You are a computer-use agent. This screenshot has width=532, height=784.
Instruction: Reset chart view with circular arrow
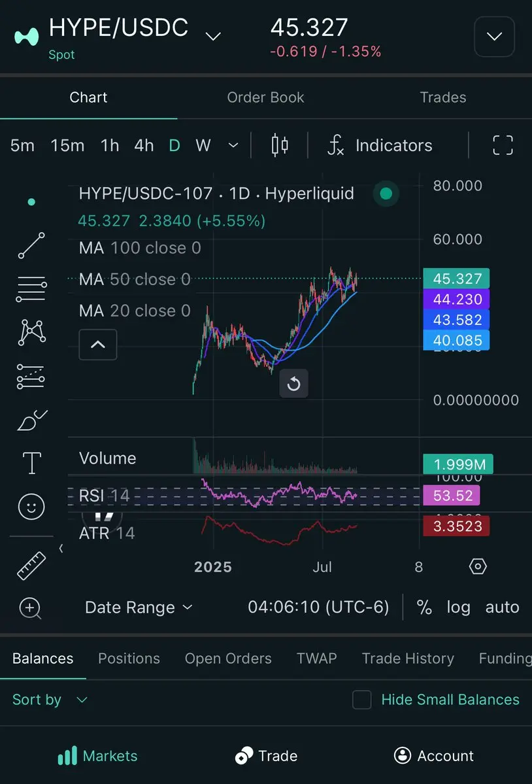tap(293, 384)
